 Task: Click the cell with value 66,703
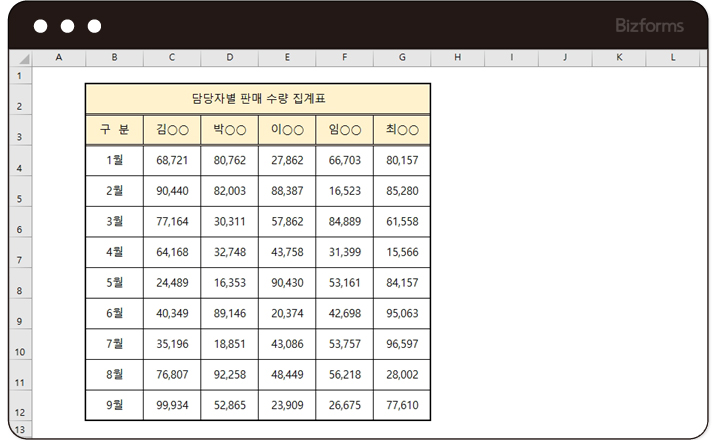point(344,160)
